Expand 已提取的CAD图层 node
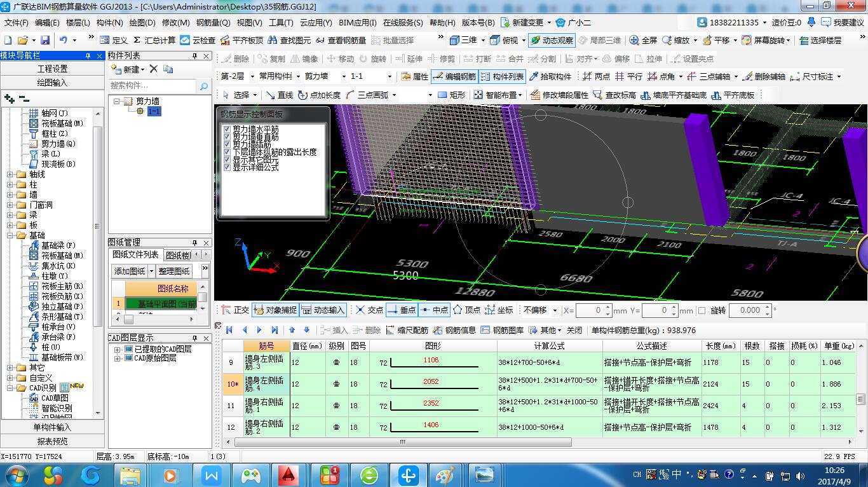 [118, 350]
